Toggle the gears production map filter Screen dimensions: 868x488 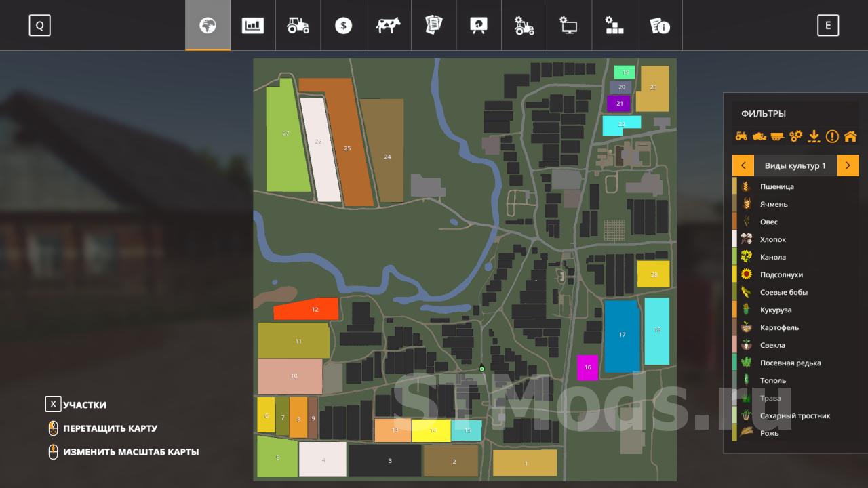(x=795, y=136)
